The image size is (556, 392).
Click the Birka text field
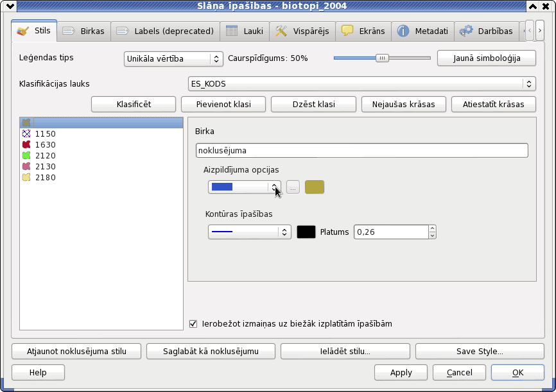pos(361,151)
